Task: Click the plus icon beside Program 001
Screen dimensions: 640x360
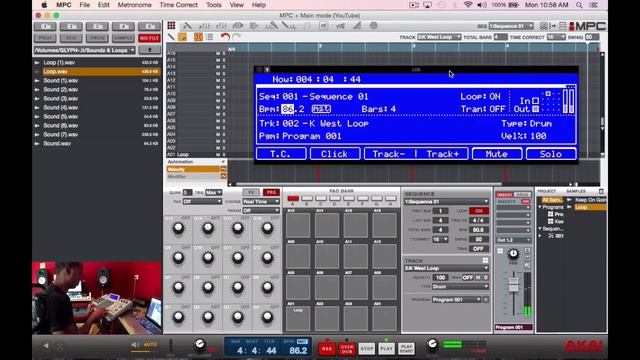Action: click(x=486, y=300)
